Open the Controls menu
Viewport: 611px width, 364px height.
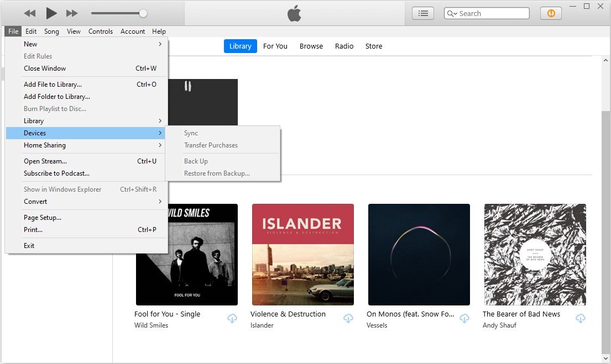[101, 31]
